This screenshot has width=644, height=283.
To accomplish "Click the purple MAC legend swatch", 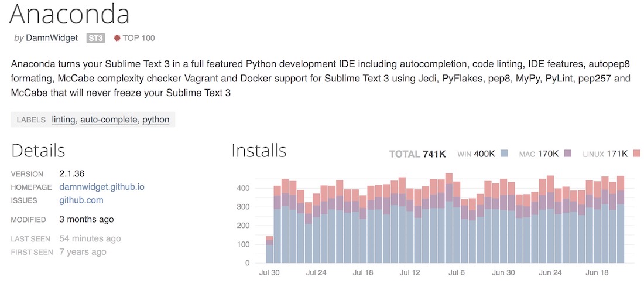I will (568, 154).
